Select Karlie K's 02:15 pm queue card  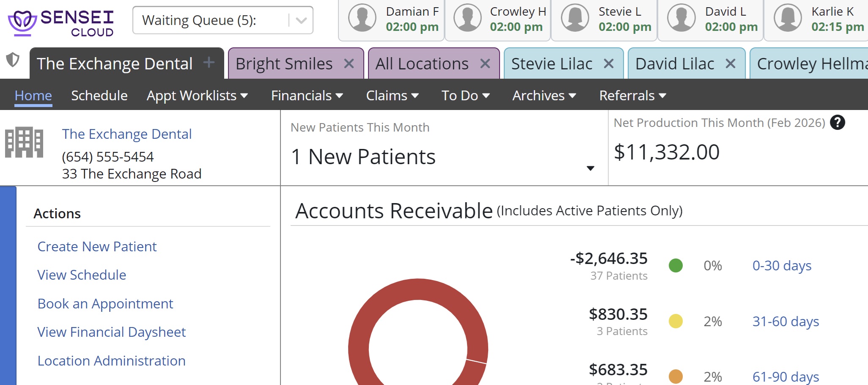point(816,19)
